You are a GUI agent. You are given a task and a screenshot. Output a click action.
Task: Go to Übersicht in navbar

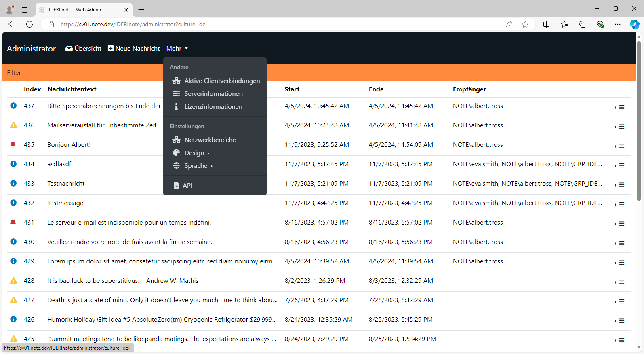84,48
